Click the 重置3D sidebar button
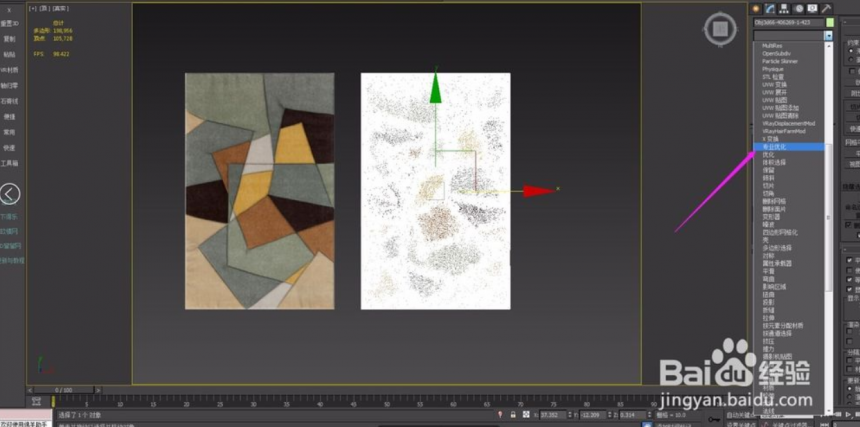The height and width of the screenshot is (427, 860). (x=10, y=24)
